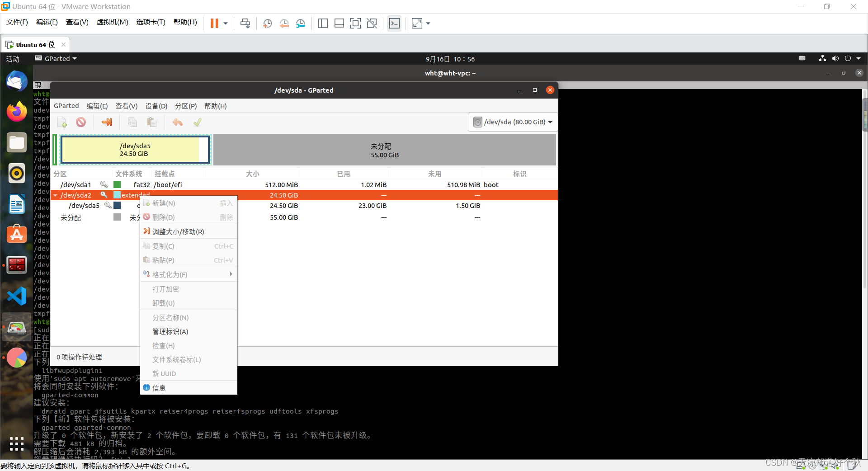The image size is (868, 471).
Task: Click the date and time 9月16日 clock
Action: [450, 59]
